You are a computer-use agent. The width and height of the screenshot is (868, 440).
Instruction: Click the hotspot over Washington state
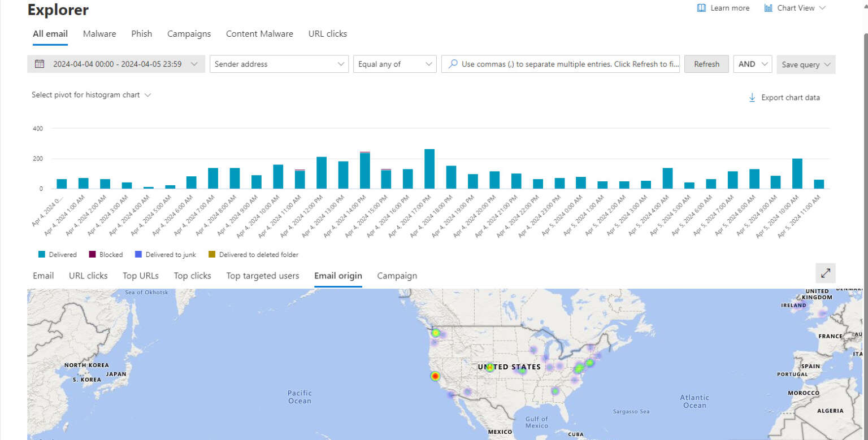[435, 333]
